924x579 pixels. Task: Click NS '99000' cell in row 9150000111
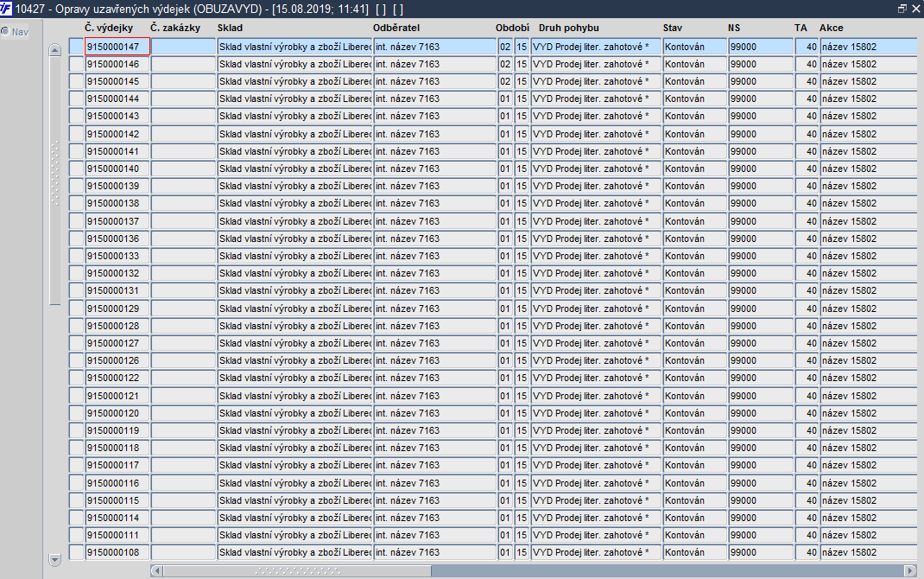coord(761,535)
